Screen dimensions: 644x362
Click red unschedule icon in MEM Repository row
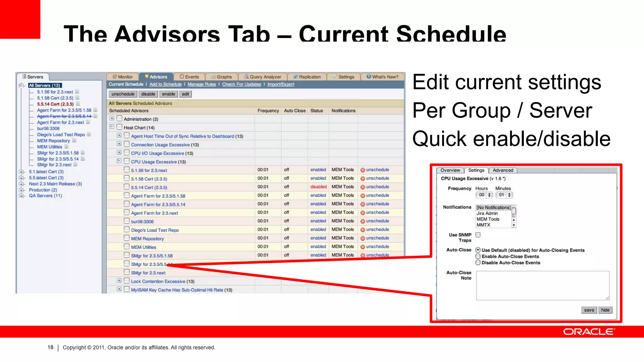click(x=363, y=238)
